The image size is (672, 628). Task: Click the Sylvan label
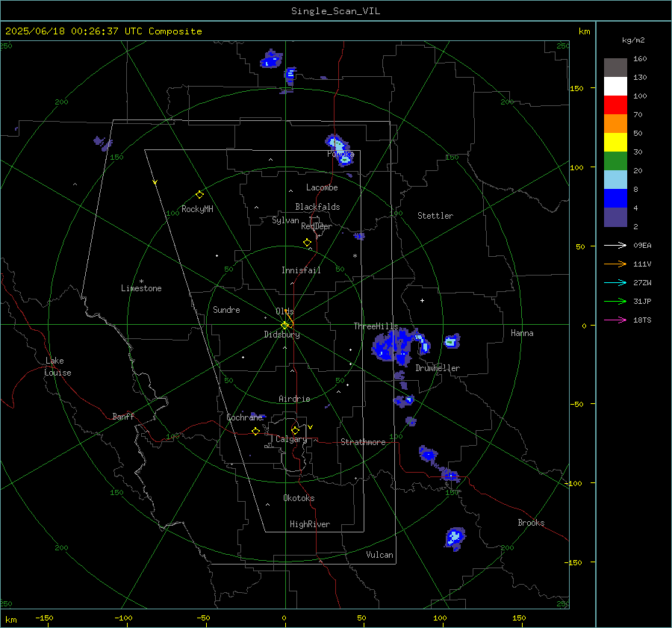tap(285, 220)
